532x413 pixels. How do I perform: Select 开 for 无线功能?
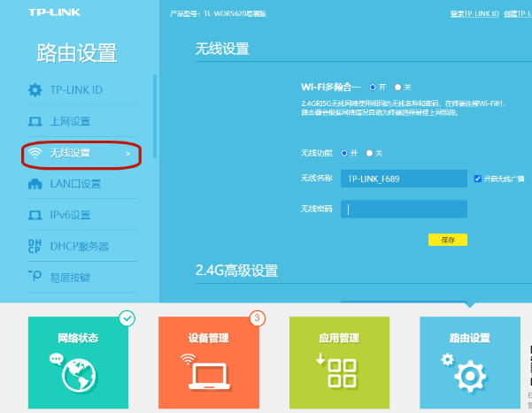point(344,153)
